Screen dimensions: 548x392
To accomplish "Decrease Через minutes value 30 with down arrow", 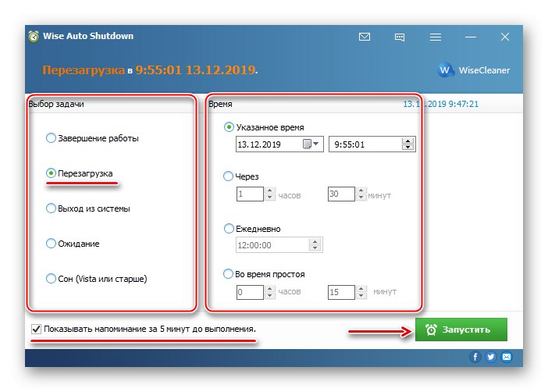I will [x=361, y=198].
